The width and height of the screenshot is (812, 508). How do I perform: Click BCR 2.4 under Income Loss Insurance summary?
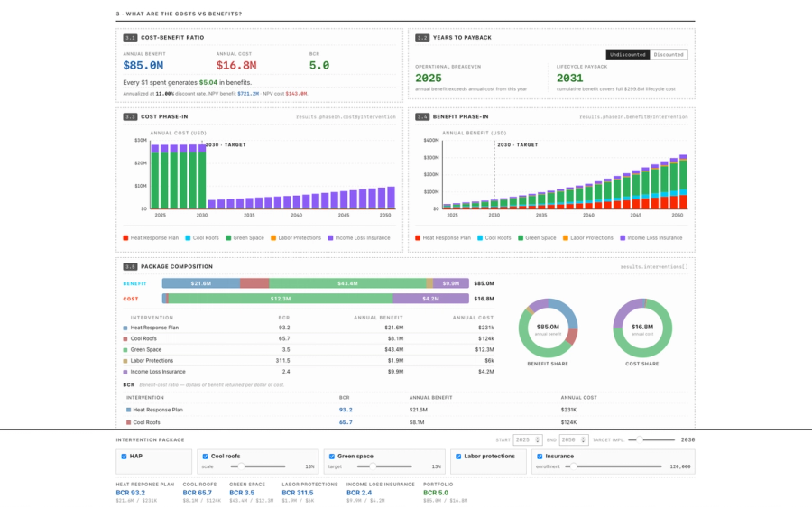pyautogui.click(x=359, y=493)
